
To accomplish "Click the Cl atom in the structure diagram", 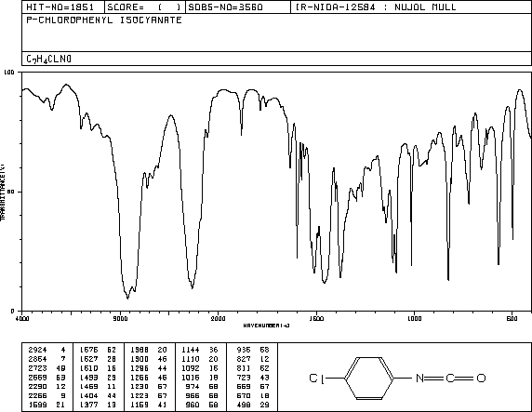I will tap(317, 379).
